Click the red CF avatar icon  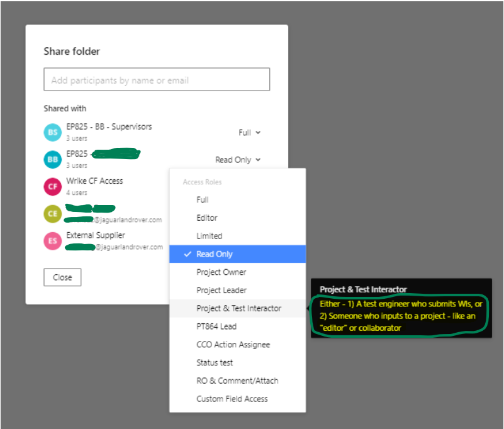(52, 187)
